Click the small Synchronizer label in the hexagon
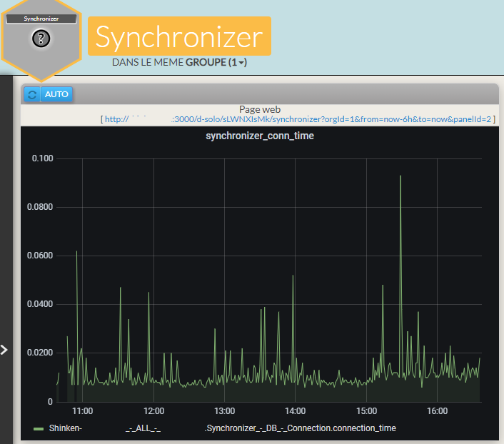 point(41,19)
